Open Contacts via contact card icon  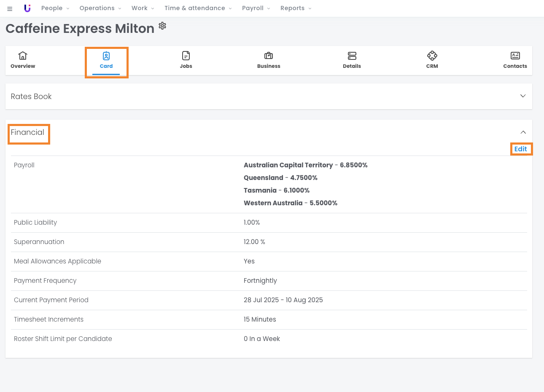pos(515,56)
